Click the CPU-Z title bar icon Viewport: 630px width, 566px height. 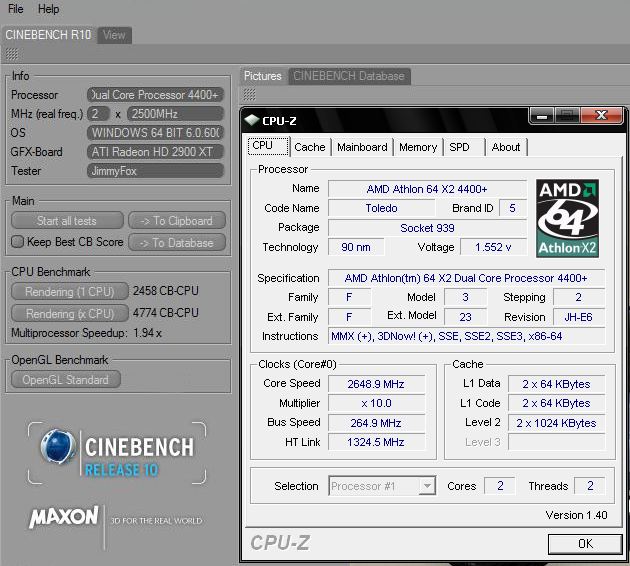pyautogui.click(x=252, y=119)
